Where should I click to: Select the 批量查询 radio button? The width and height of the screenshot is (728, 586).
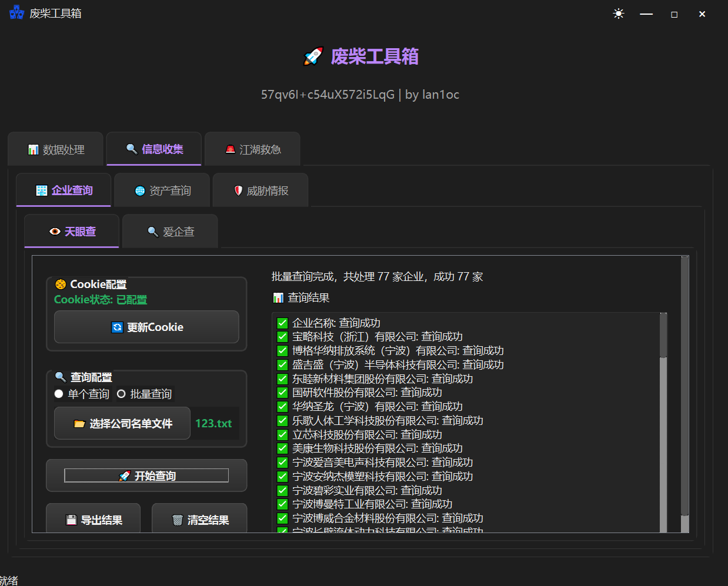[x=121, y=394]
